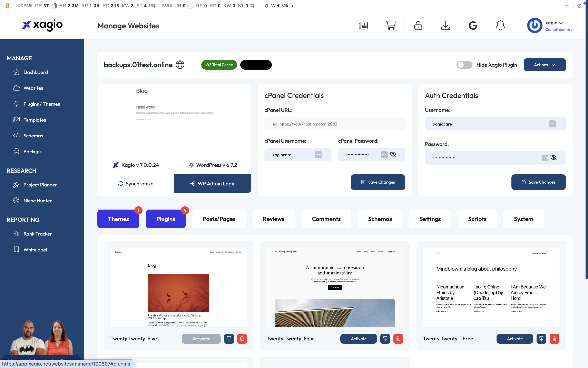Click WP Admin Login button

[213, 184]
